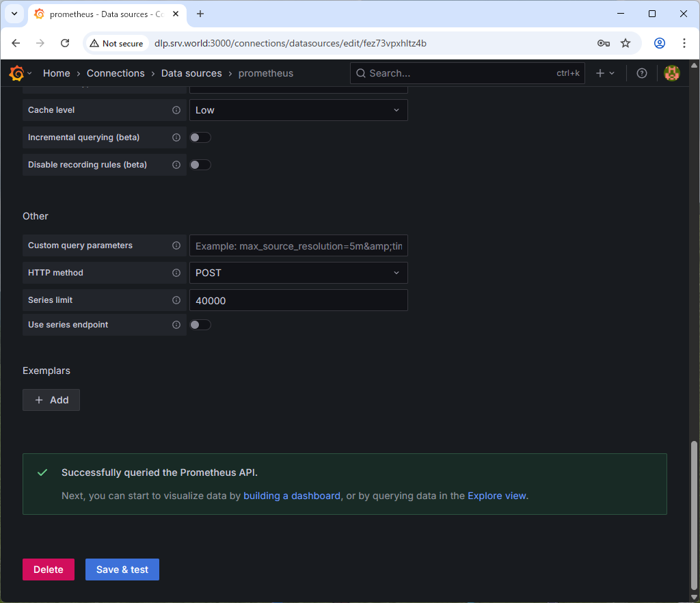Click the Grafana logo icon
The height and width of the screenshot is (603, 700).
[x=17, y=73]
